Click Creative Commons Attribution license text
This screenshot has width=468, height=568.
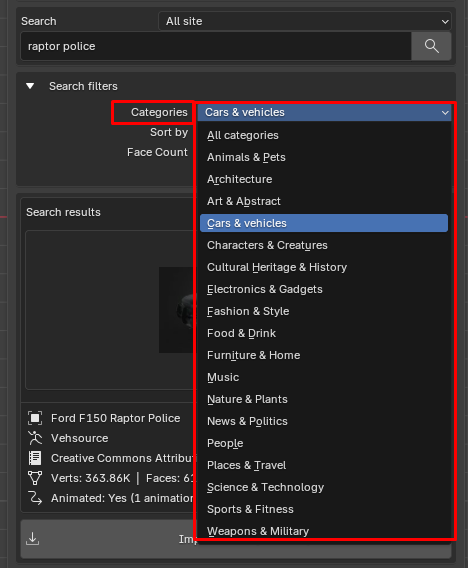[123, 458]
